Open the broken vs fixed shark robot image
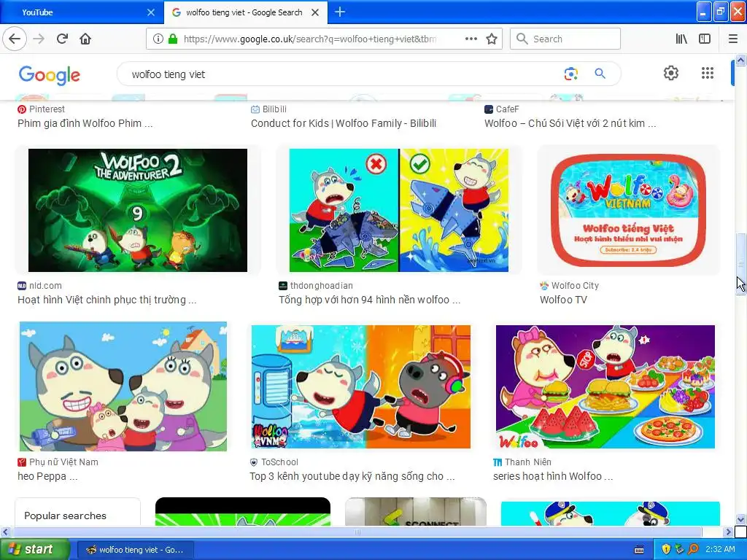This screenshot has width=747, height=560. (x=399, y=210)
